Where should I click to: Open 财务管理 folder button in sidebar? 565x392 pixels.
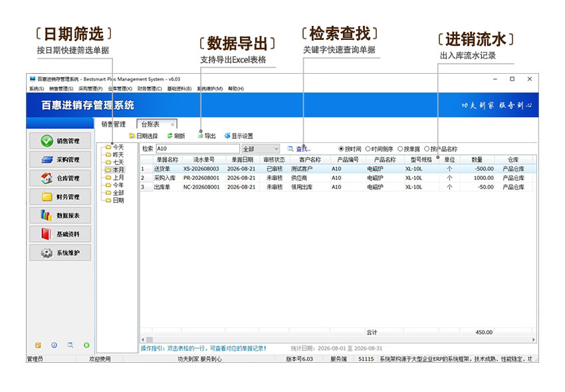click(x=60, y=197)
